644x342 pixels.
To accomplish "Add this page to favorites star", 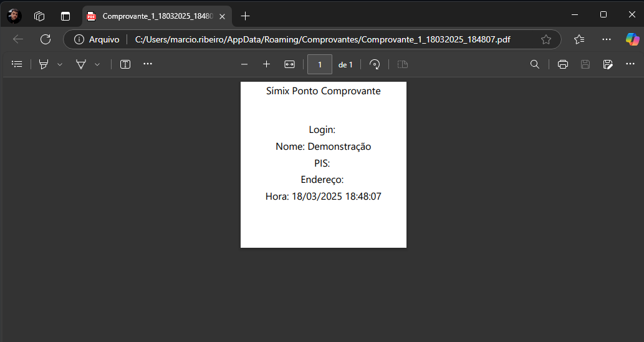I will pos(546,39).
